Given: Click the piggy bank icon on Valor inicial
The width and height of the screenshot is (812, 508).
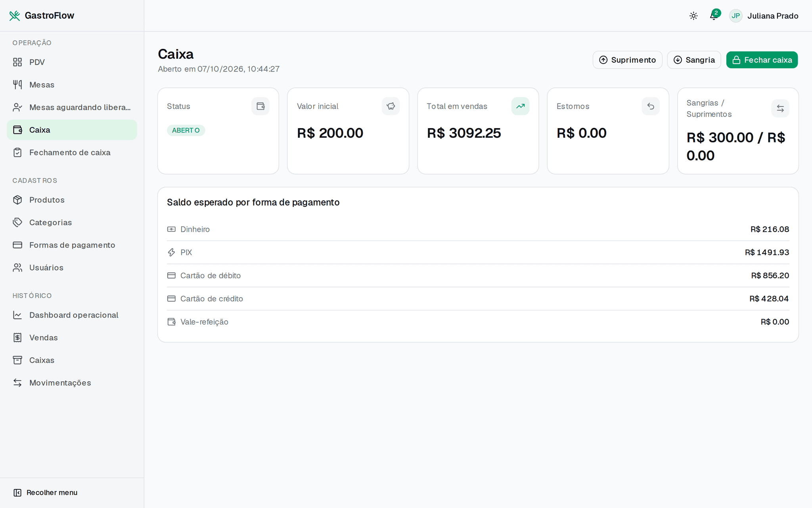Looking at the screenshot, I should click(391, 106).
